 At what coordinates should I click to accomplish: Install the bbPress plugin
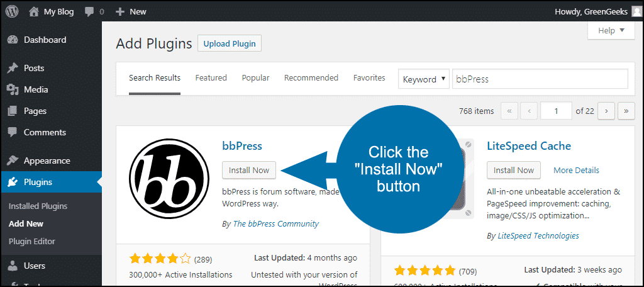pyautogui.click(x=249, y=170)
